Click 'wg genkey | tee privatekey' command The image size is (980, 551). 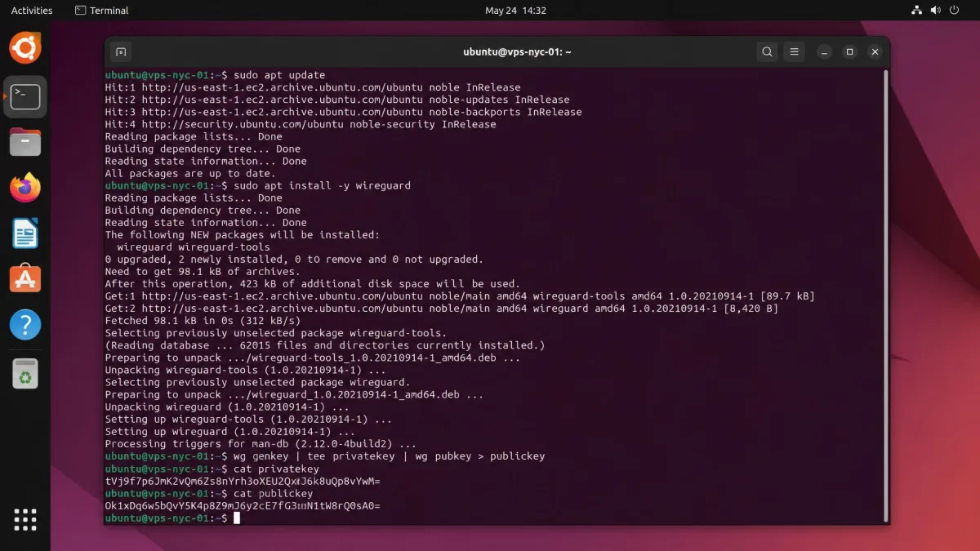tap(389, 455)
